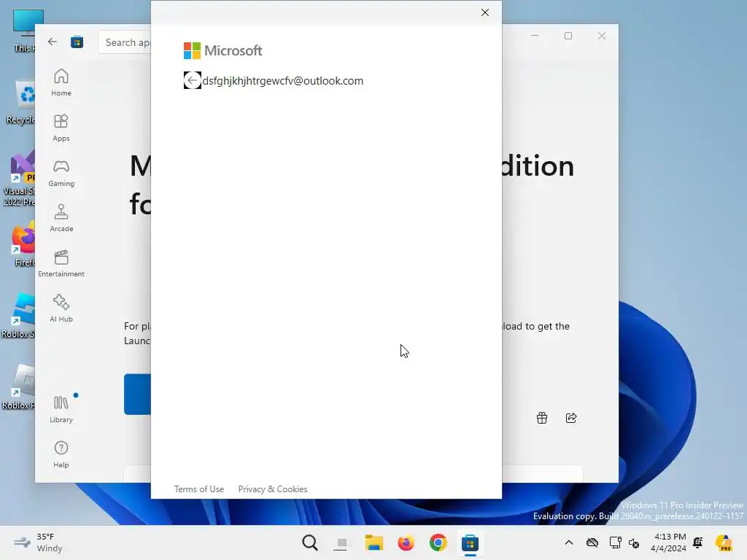Select Roblox Player desktop shortcut
The width and height of the screenshot is (747, 560).
tap(19, 386)
